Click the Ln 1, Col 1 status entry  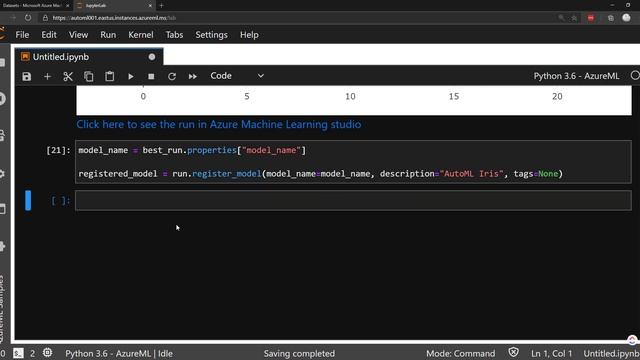551,353
